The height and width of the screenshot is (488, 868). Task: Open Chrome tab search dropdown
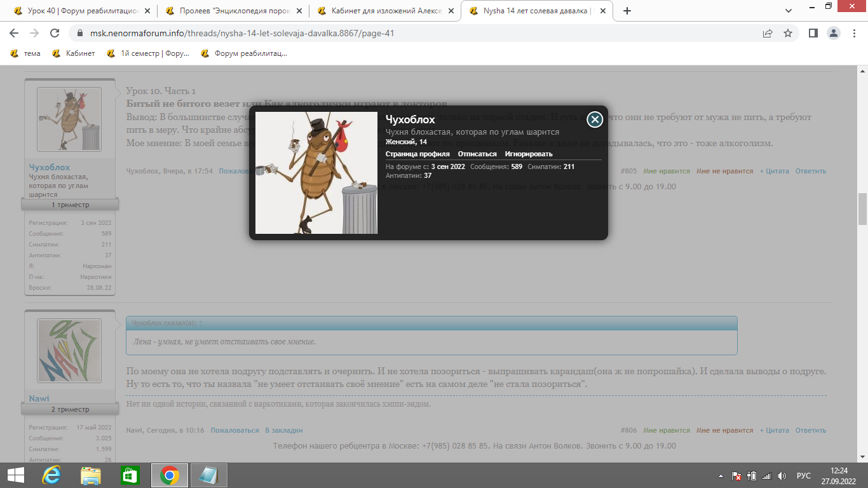788,11
